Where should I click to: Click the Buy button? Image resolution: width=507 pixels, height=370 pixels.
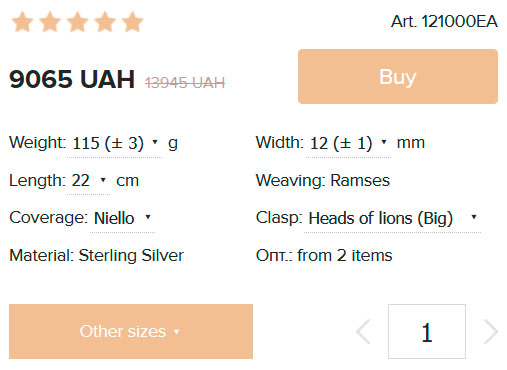[x=398, y=77]
